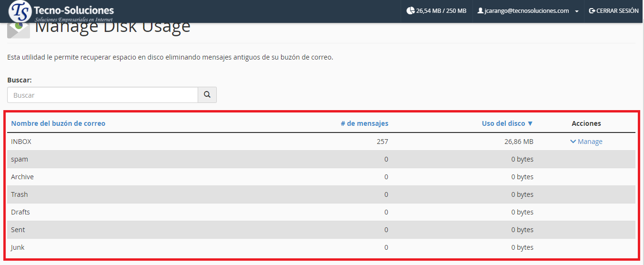Click the disk usage pie chart icon
Screen dimensions: 644x265
(410, 11)
